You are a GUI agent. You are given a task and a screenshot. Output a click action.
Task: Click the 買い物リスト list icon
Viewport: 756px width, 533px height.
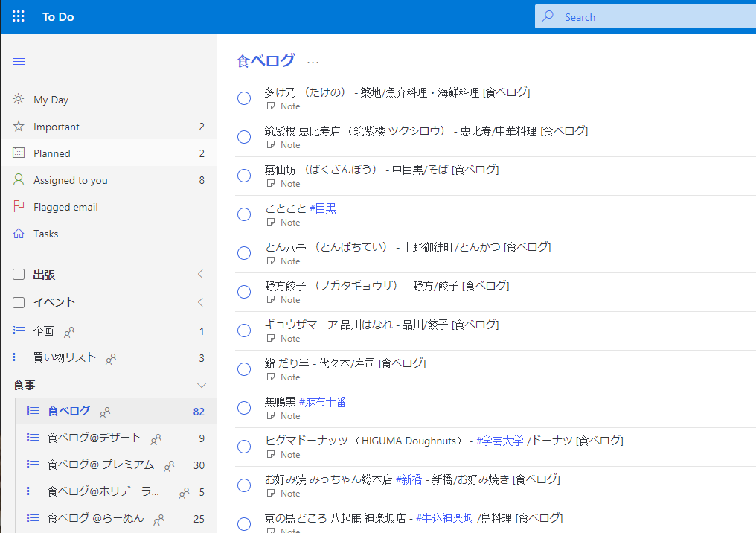point(19,357)
